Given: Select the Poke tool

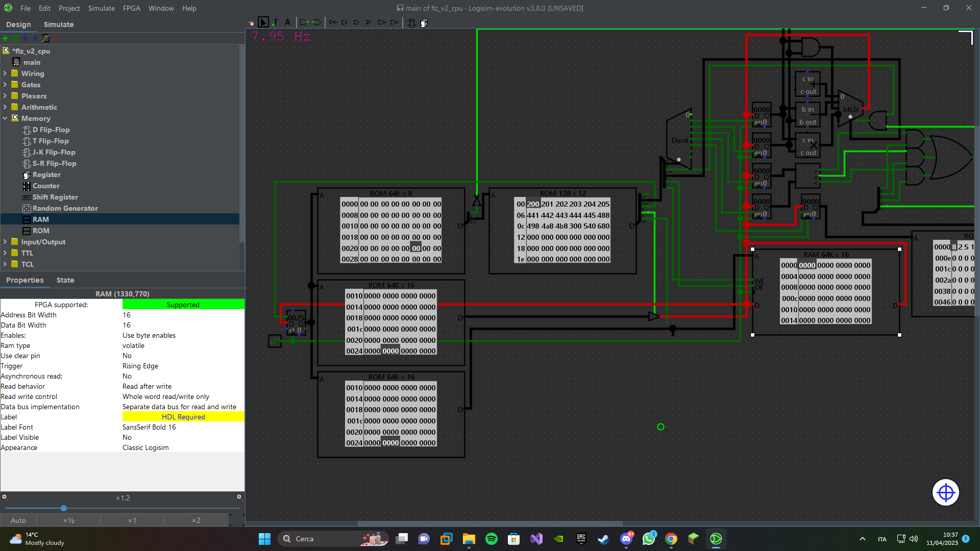Looking at the screenshot, I should click(252, 22).
